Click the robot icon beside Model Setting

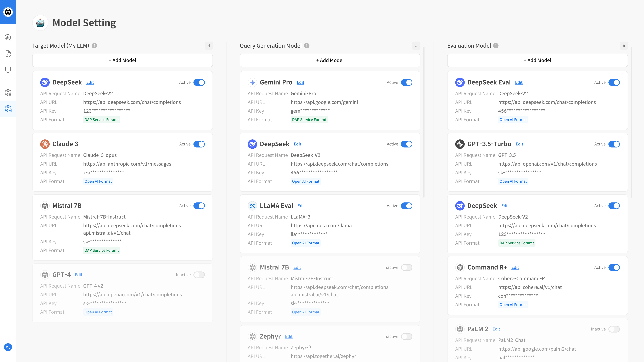pyautogui.click(x=40, y=23)
